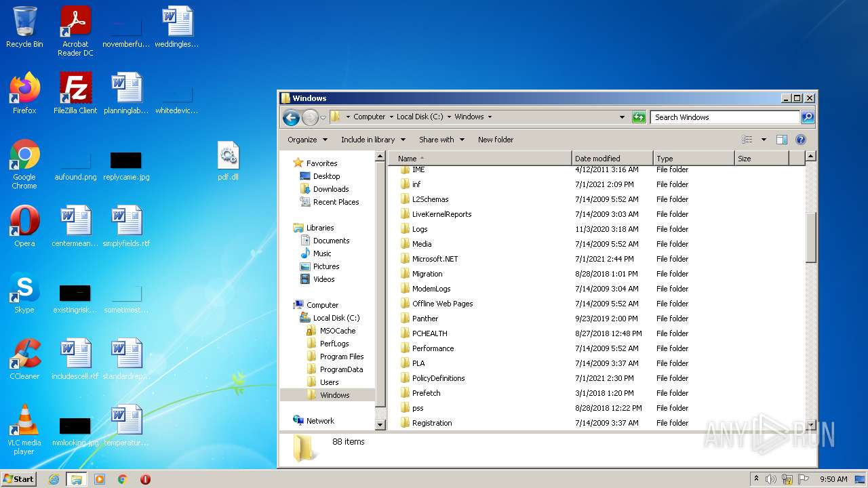Select the Prefetch folder icon
Screen dimensions: 868x488
pos(405,393)
